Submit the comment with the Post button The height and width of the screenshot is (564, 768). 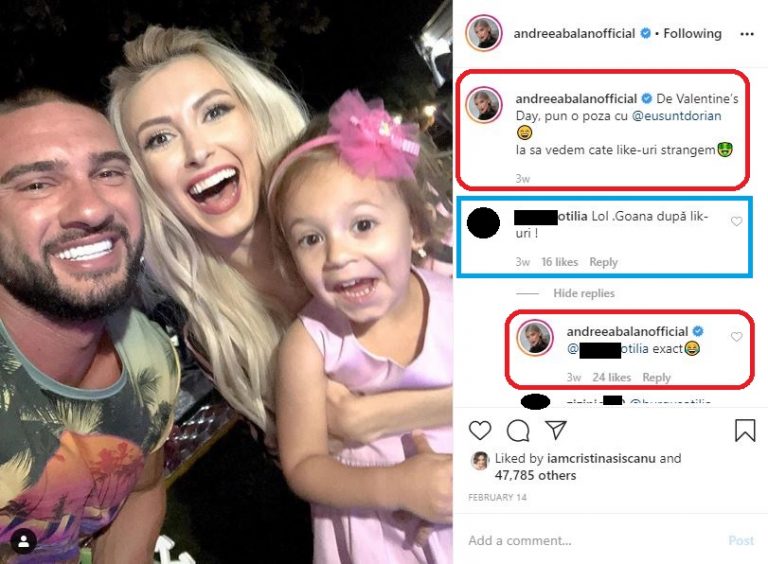[741, 540]
